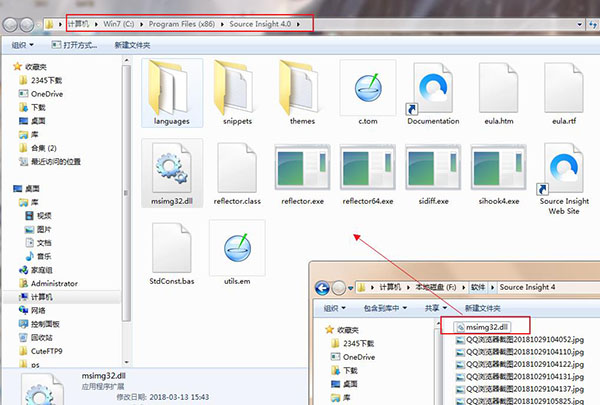Viewport: 600px width, 405px height.
Task: Select the eula.htm file
Action: pyautogui.click(x=499, y=93)
